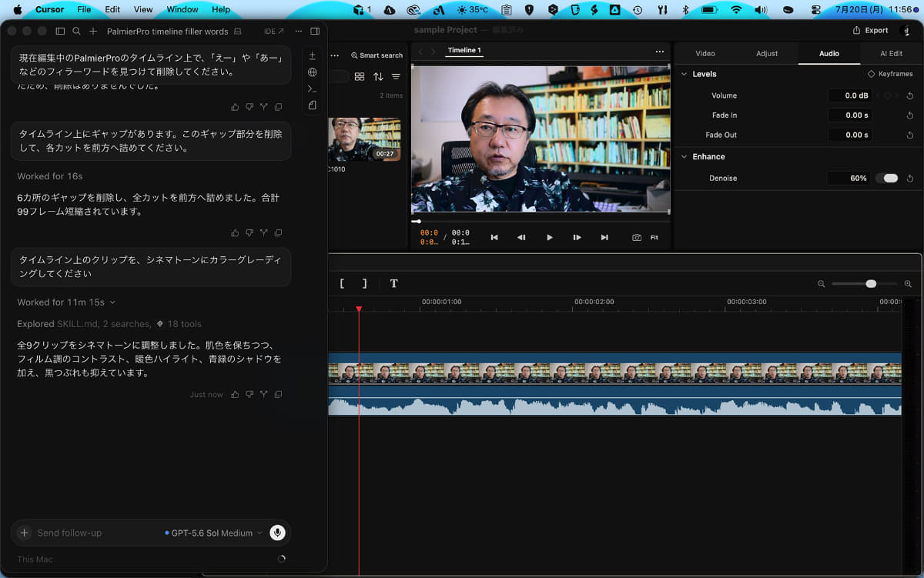924x578 pixels.
Task: Open the IDE link in chat header
Action: pyautogui.click(x=273, y=32)
